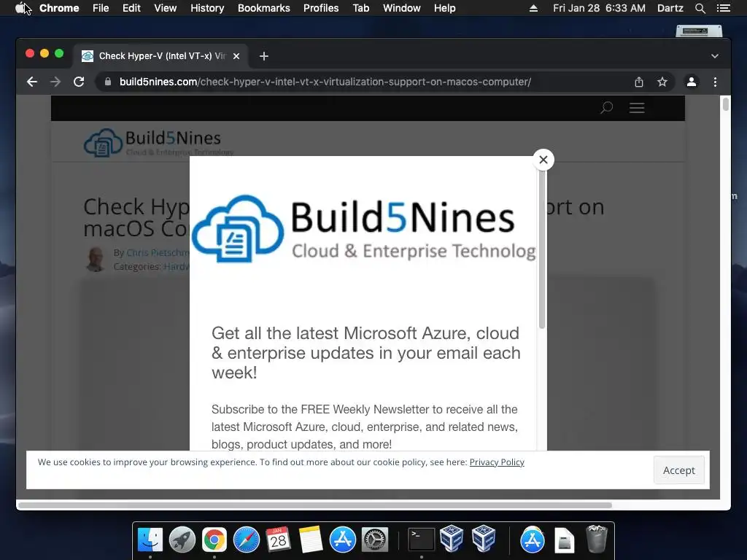Open Safari from the Dock
747x560 pixels.
247,540
